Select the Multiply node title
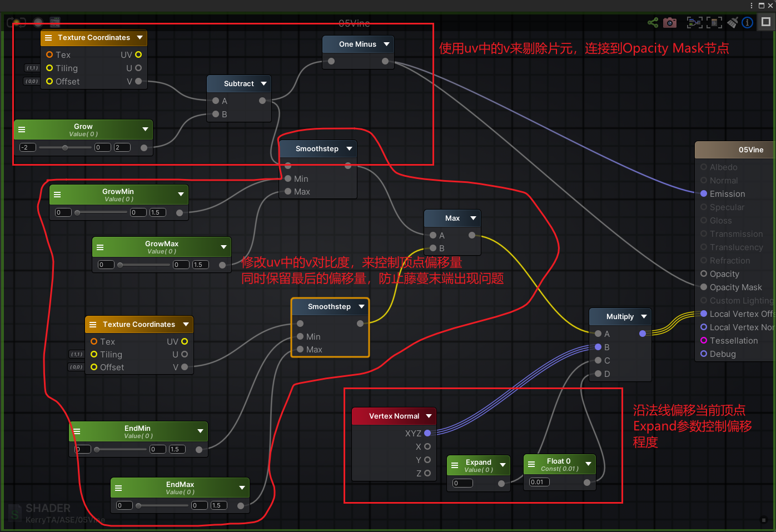Image resolution: width=776 pixels, height=532 pixels. [620, 316]
